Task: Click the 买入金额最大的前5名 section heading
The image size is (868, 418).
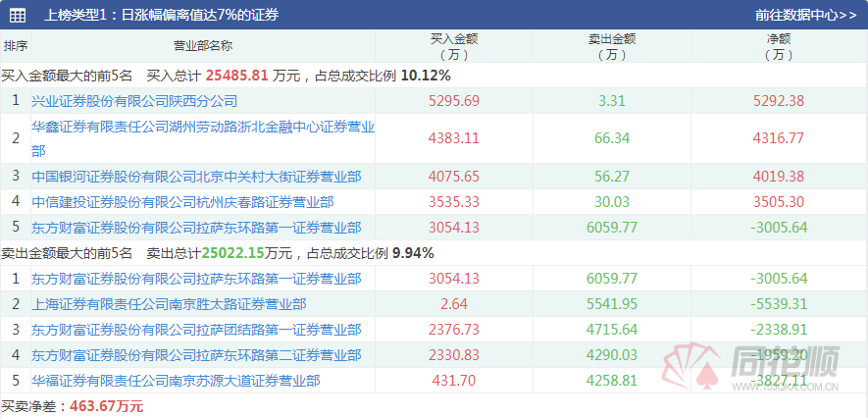Action: point(67,75)
